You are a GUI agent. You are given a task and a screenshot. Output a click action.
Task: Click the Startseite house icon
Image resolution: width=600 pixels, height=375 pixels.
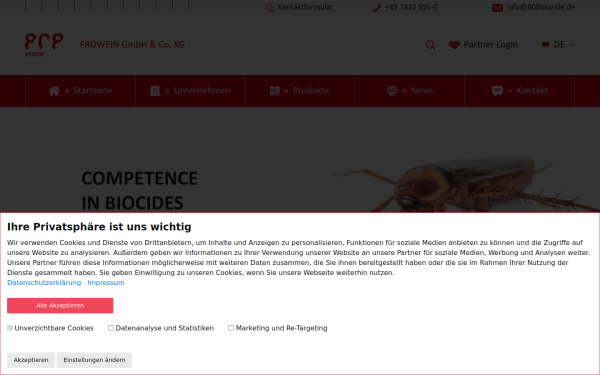coord(54,91)
